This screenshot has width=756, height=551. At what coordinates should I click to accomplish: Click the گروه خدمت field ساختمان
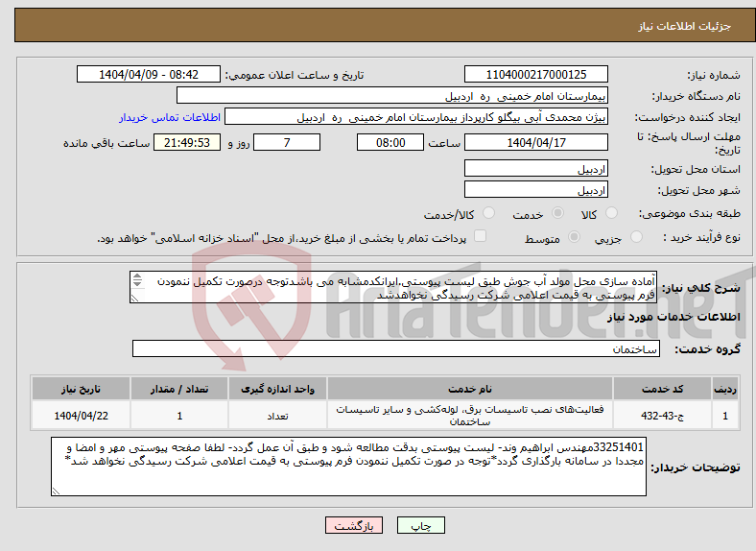point(396,348)
